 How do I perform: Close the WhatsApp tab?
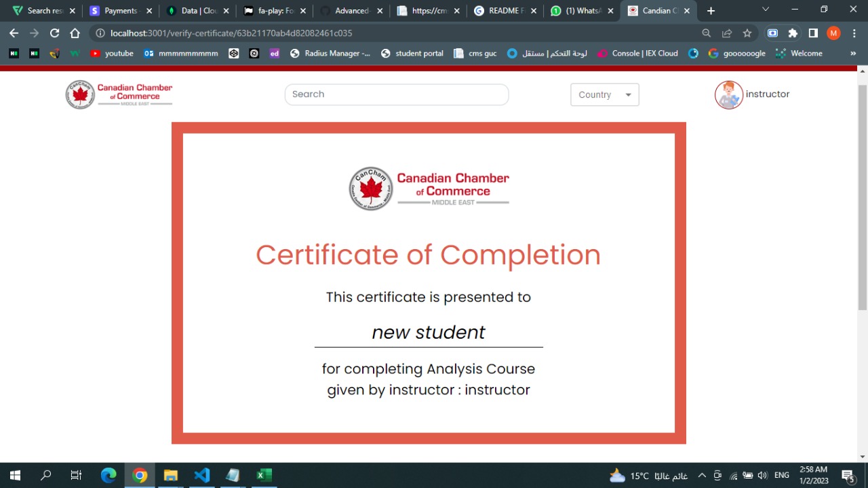(x=610, y=11)
